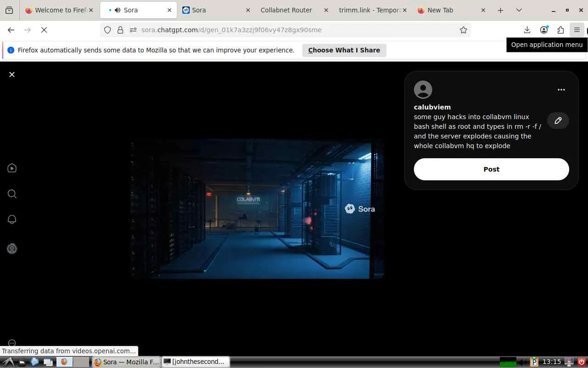Open site permissions icon in address bar
Screen dimensions: 588x368
tap(133, 30)
